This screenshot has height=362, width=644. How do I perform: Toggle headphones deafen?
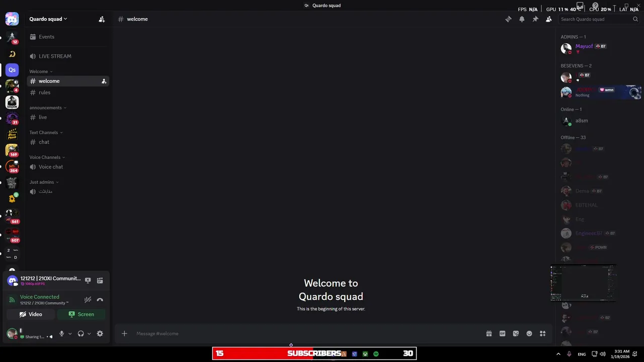80,333
